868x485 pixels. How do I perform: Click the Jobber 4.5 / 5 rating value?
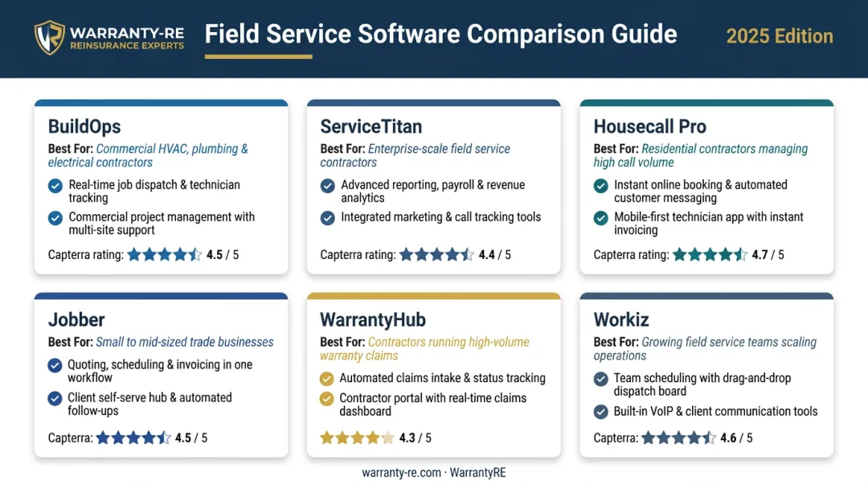[x=191, y=438]
